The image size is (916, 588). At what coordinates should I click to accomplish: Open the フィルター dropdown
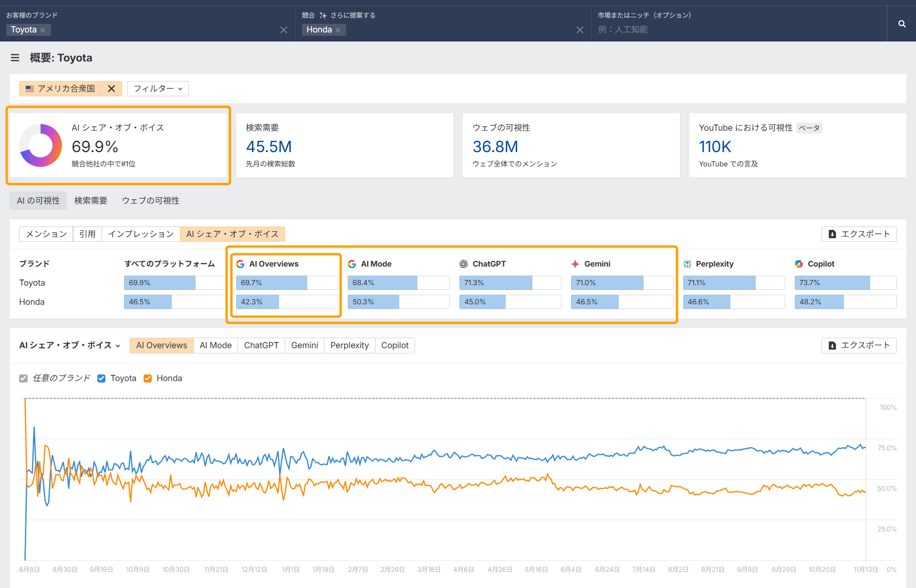pyautogui.click(x=158, y=89)
